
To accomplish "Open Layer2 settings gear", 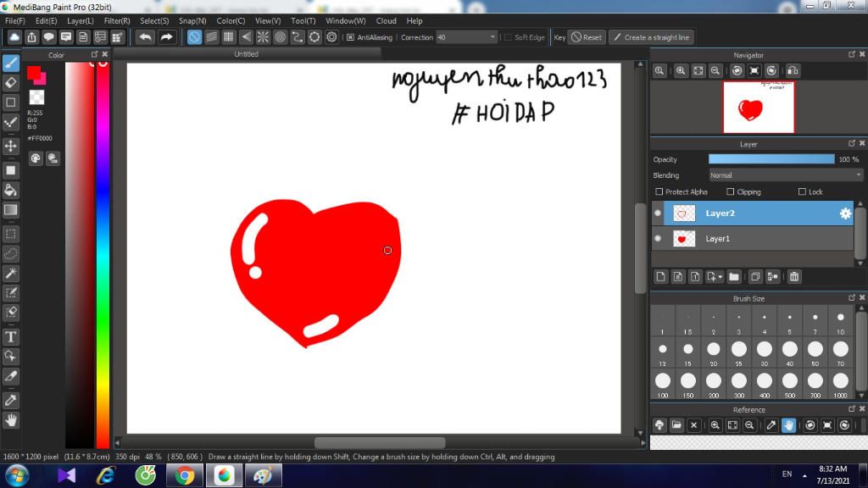I will (x=845, y=213).
